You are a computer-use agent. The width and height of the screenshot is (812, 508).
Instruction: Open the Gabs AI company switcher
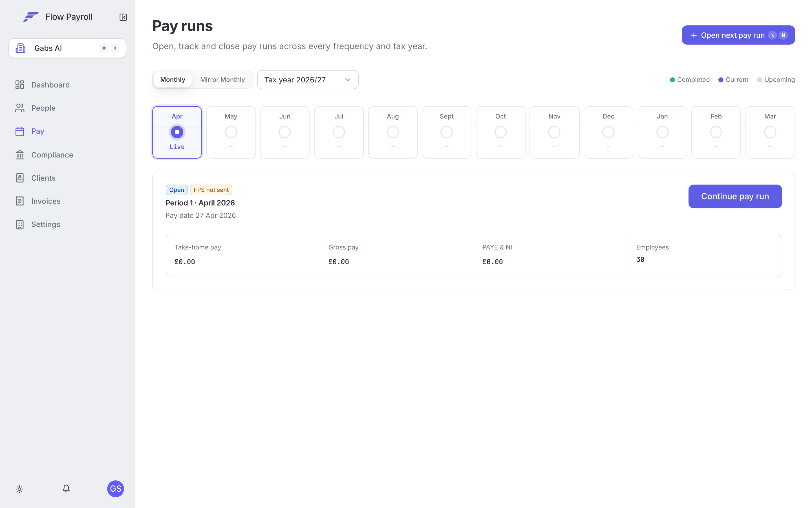(67, 48)
